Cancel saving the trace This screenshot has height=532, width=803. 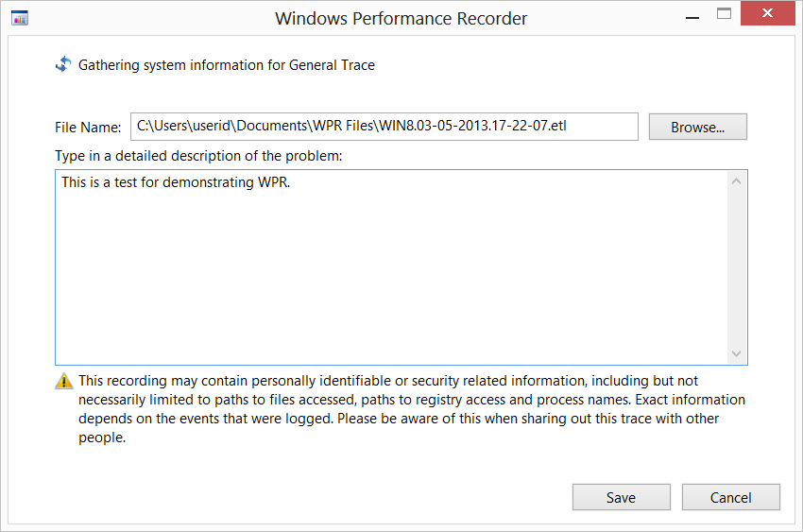(x=730, y=497)
